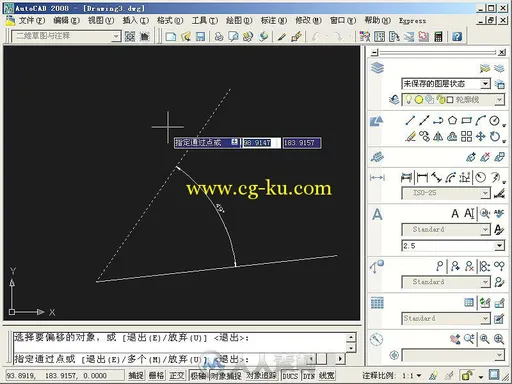Open the 视图(V) menu

tap(101, 21)
